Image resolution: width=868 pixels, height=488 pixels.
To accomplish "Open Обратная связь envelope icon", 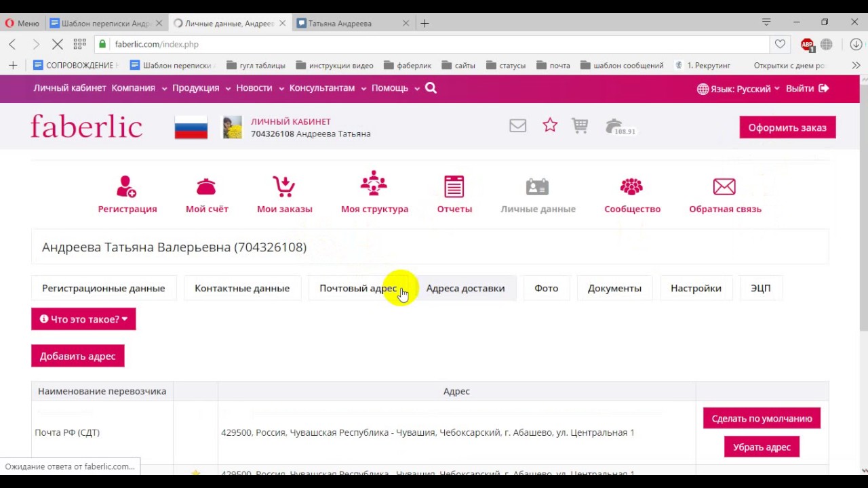I will (725, 195).
